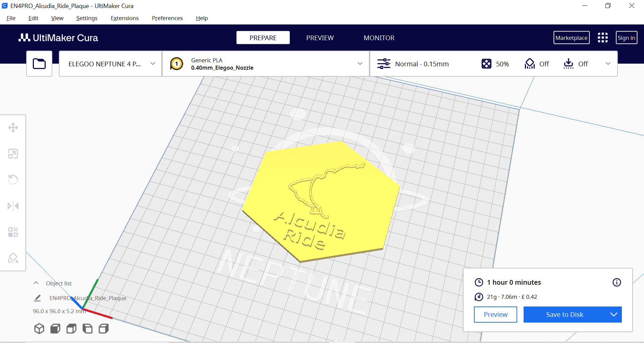Edit object name with pencil icon
The image size is (644, 343).
[37, 298]
